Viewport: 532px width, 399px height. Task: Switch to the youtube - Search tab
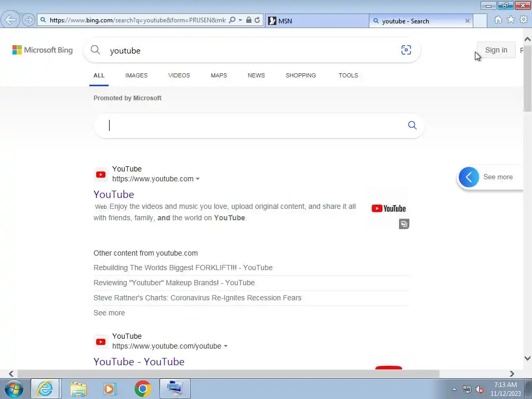[420, 21]
